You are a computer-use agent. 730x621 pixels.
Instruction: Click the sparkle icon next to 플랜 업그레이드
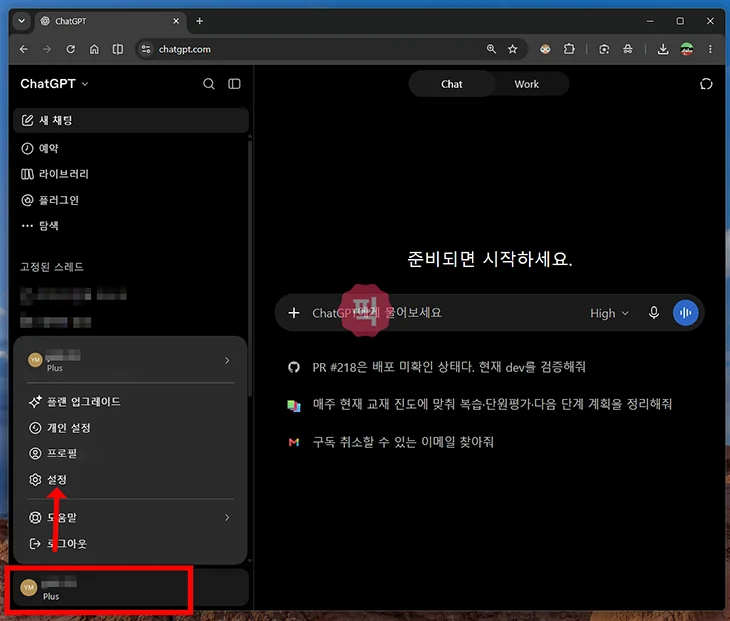click(x=35, y=402)
